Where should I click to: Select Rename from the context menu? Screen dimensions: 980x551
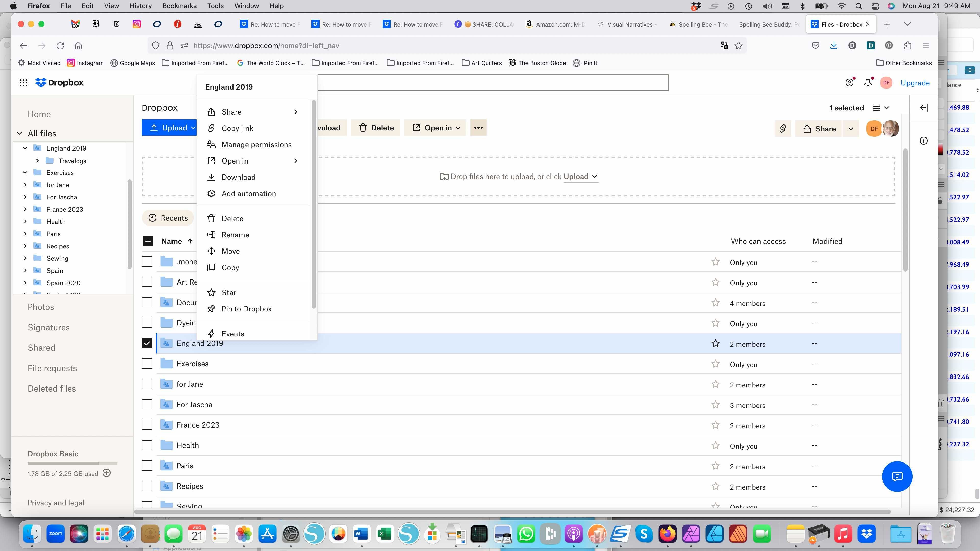pos(235,235)
